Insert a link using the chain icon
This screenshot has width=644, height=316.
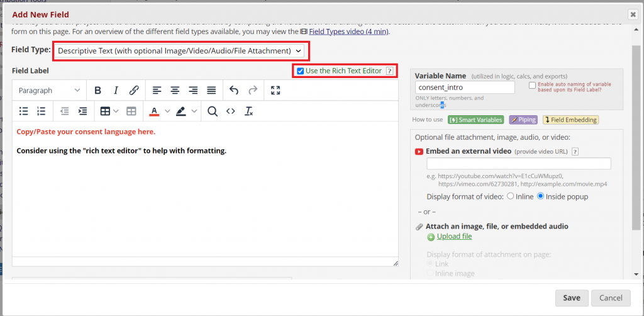[134, 91]
